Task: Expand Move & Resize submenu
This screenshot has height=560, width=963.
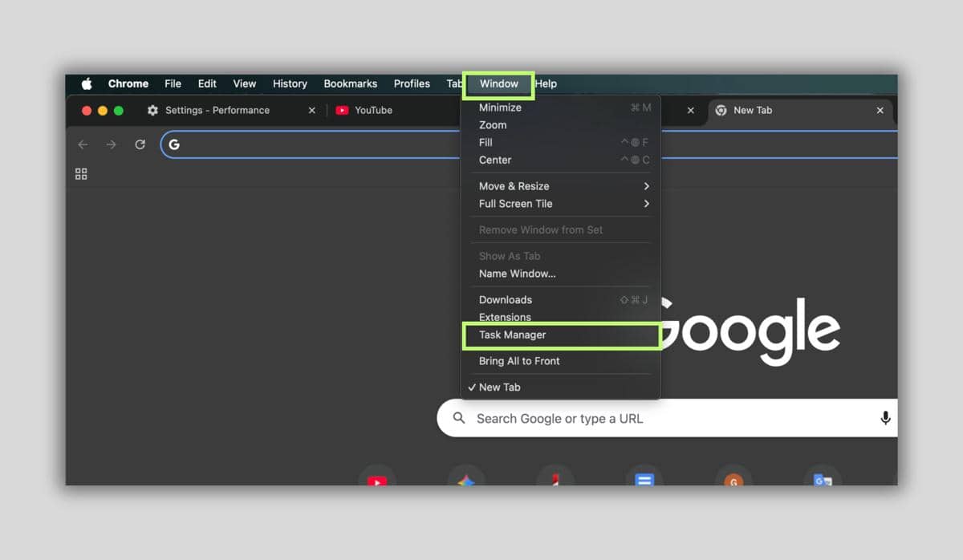Action: click(x=560, y=186)
